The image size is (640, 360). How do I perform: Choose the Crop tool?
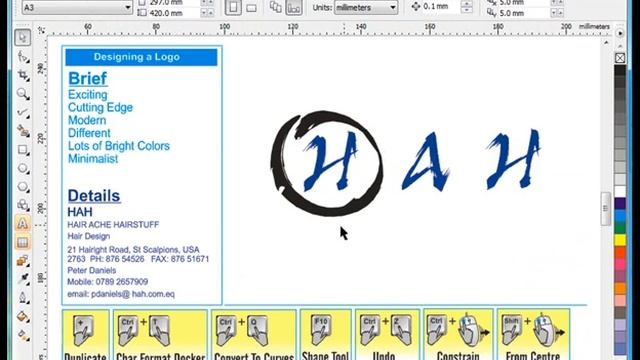(23, 76)
